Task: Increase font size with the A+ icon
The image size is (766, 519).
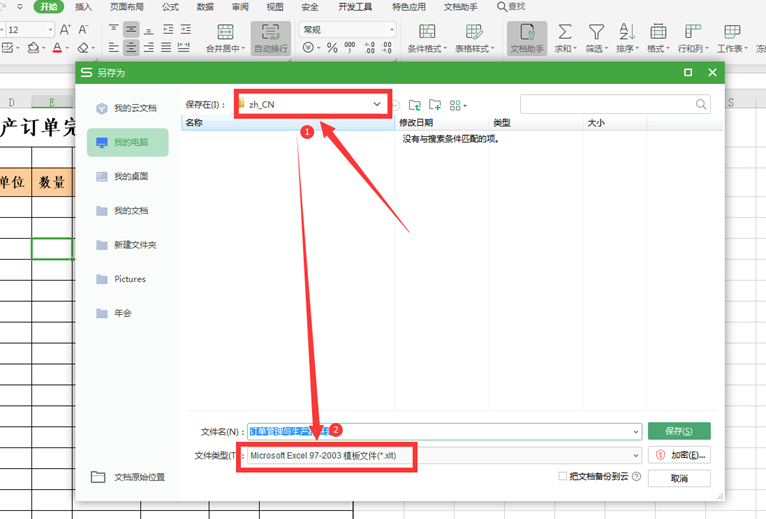Action: pos(65,30)
